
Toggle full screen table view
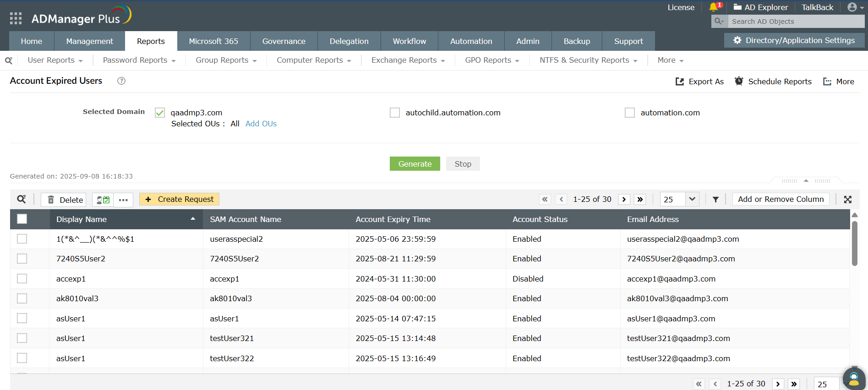click(x=848, y=200)
